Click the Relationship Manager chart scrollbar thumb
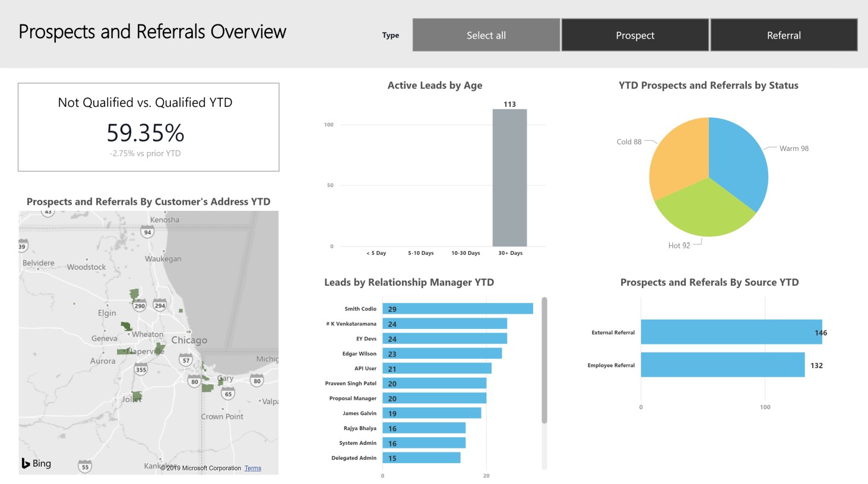This screenshot has width=868, height=484. coord(544,360)
